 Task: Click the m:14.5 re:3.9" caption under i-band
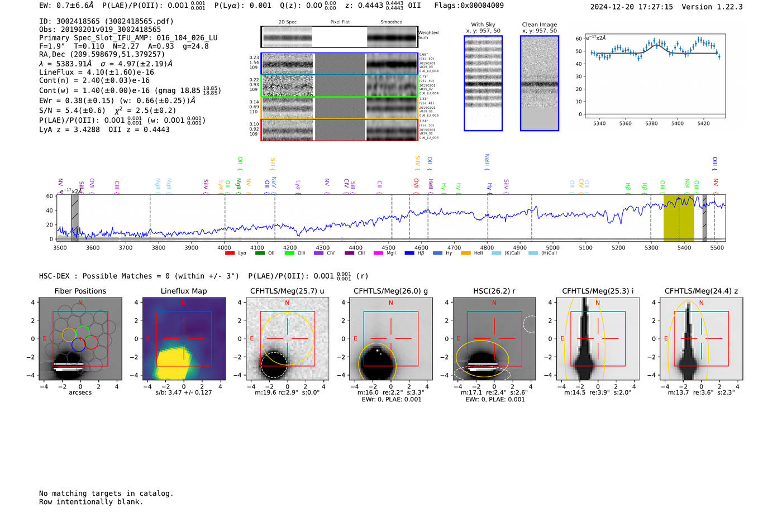[598, 392]
